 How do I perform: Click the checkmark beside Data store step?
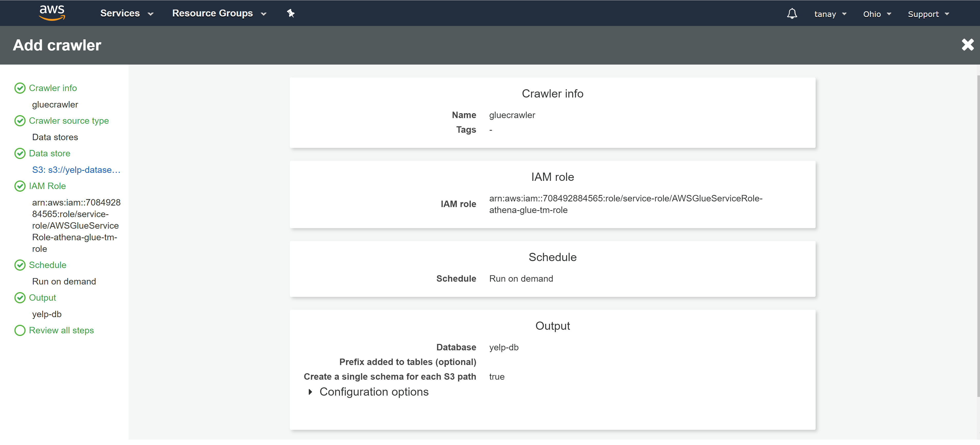(20, 153)
